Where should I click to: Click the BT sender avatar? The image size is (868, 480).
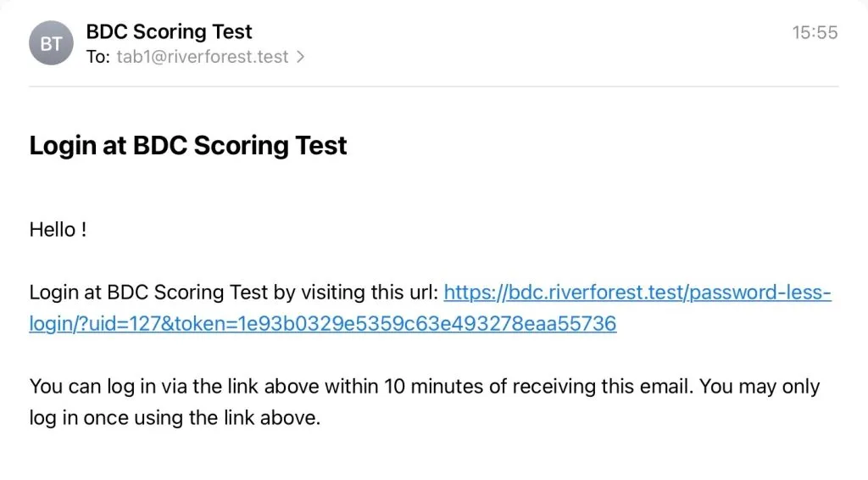click(x=52, y=43)
